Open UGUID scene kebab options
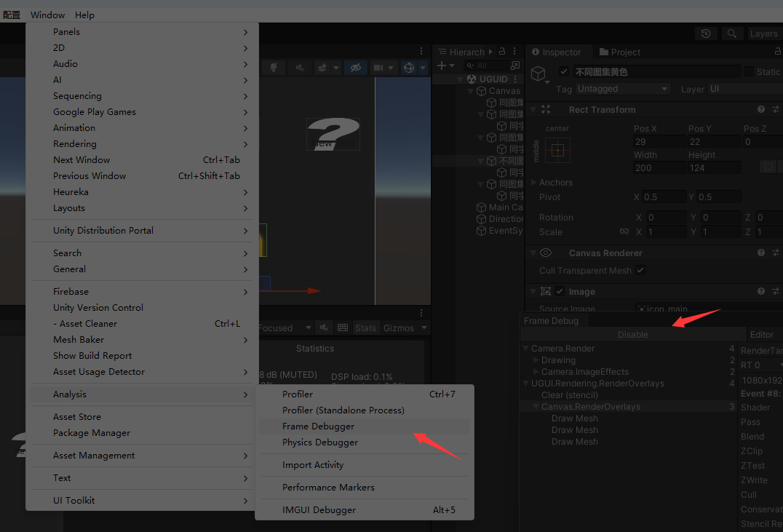Viewport: 783px width, 532px height. (515, 79)
